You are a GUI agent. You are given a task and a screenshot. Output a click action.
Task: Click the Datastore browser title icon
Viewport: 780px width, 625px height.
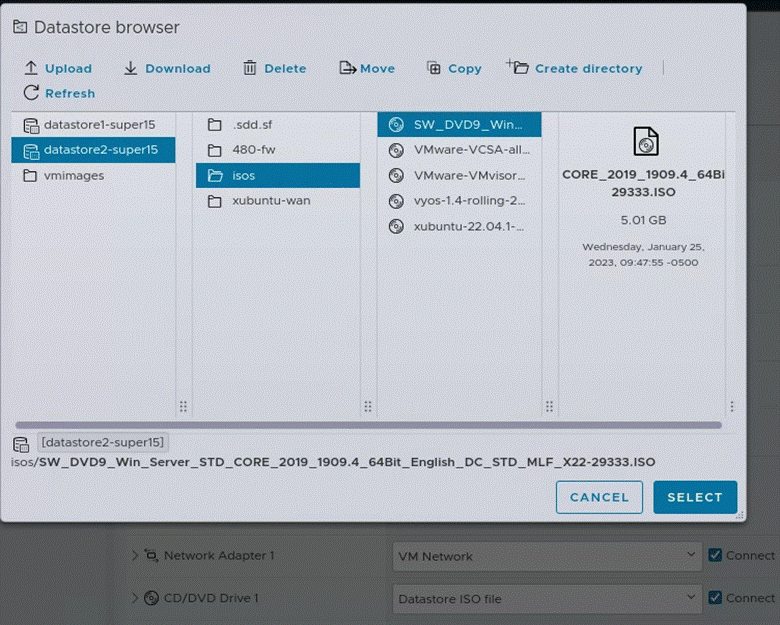tap(20, 27)
